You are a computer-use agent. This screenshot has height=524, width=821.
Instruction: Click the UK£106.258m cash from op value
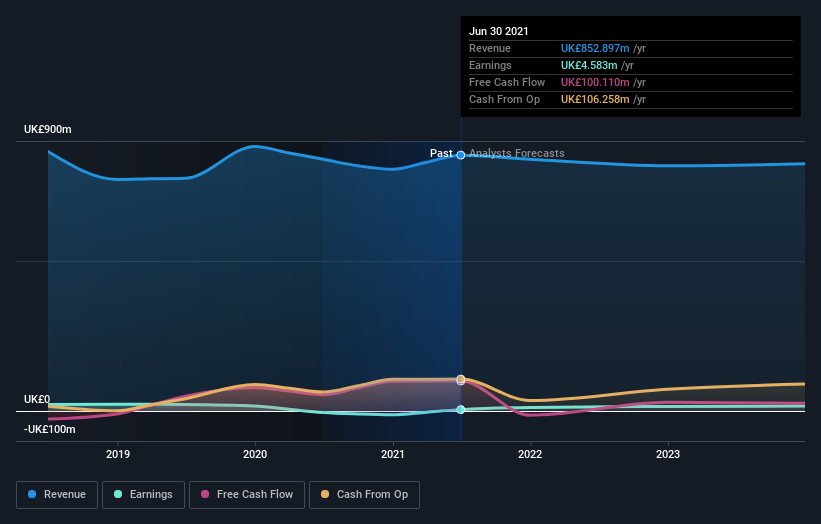(595, 99)
